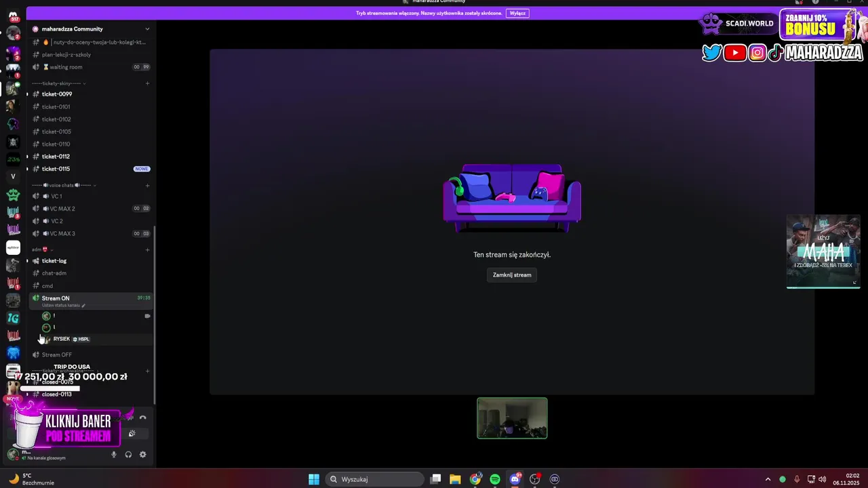Screen dimensions: 868x488
Task: Join the waiting room voice channel
Action: pos(91,67)
